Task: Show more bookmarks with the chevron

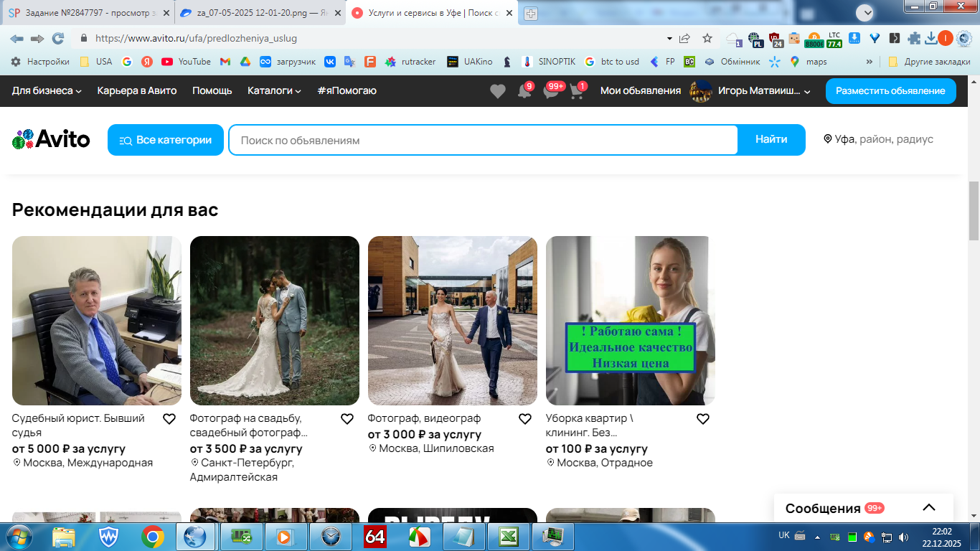Action: 870,62
